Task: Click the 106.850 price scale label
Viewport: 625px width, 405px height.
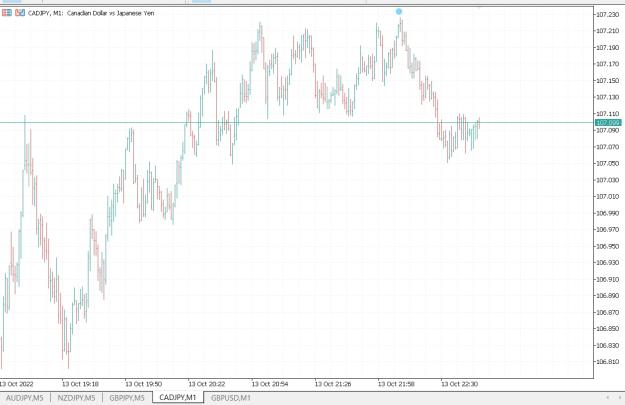Action: pyautogui.click(x=607, y=328)
